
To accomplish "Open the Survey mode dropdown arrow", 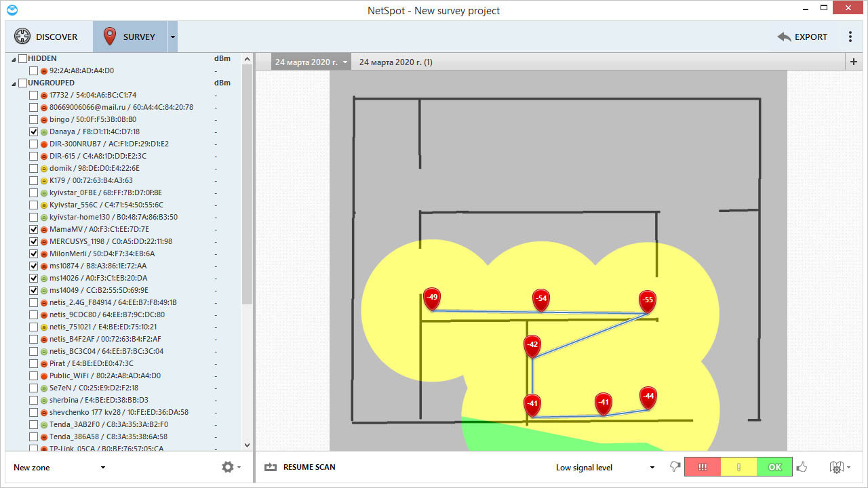I will click(172, 37).
